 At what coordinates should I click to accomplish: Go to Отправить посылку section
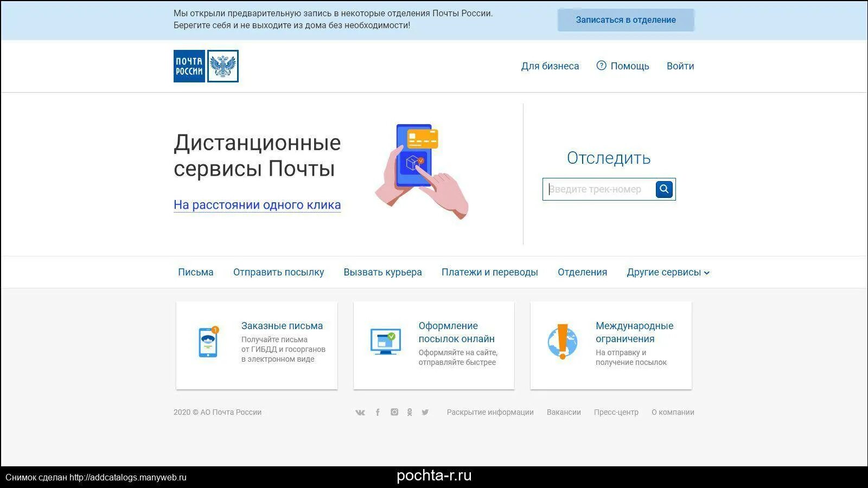(x=279, y=272)
